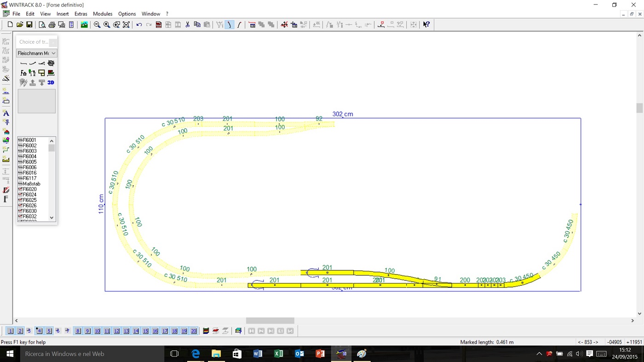The height and width of the screenshot is (362, 644).
Task: Select the text tool 'A' icon in left sidebar
Action: (6, 113)
